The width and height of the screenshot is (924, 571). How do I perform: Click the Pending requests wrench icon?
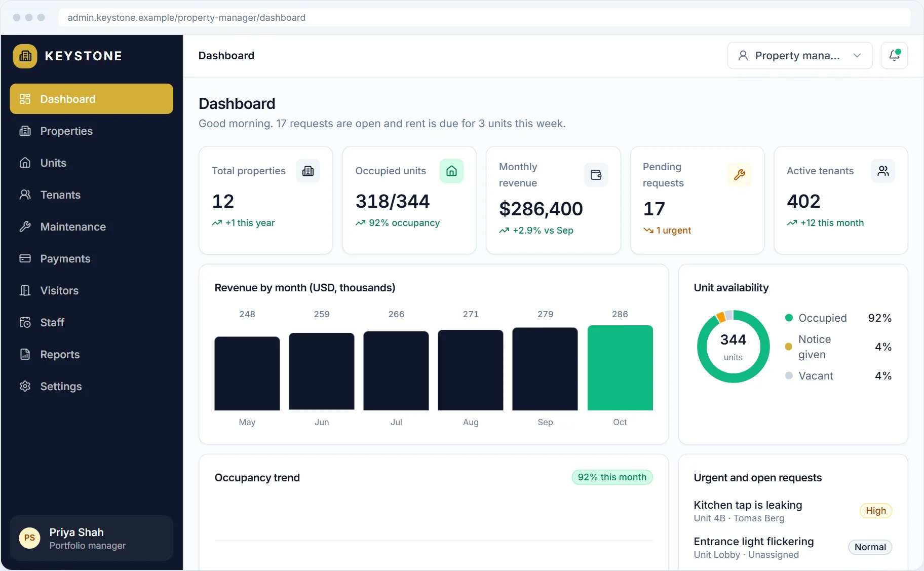pos(740,175)
